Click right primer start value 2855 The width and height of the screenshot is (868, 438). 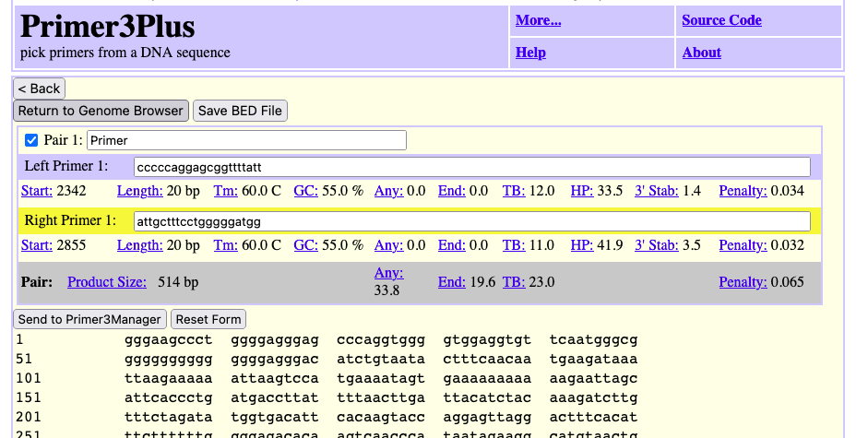pos(71,245)
